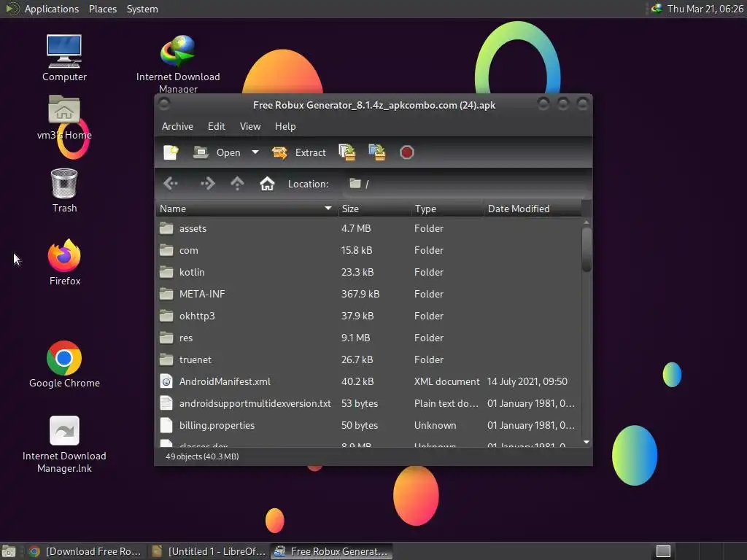Click the workspace switcher box in panel

pos(663,551)
